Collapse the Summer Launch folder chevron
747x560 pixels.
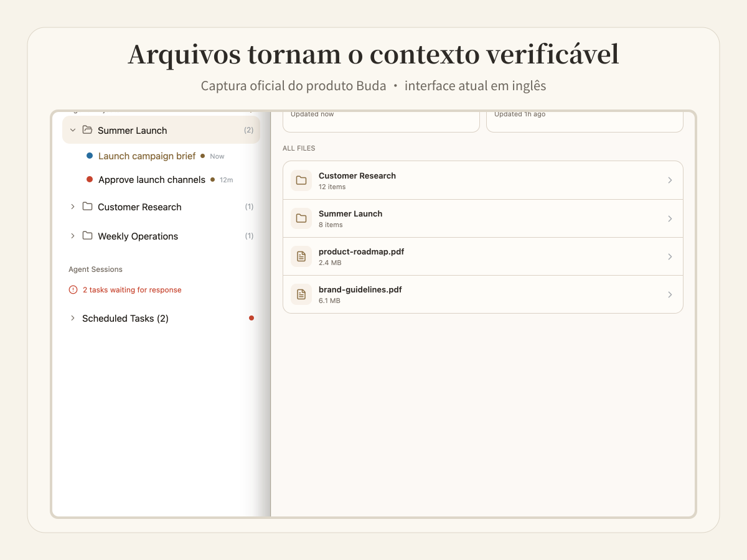[73, 130]
